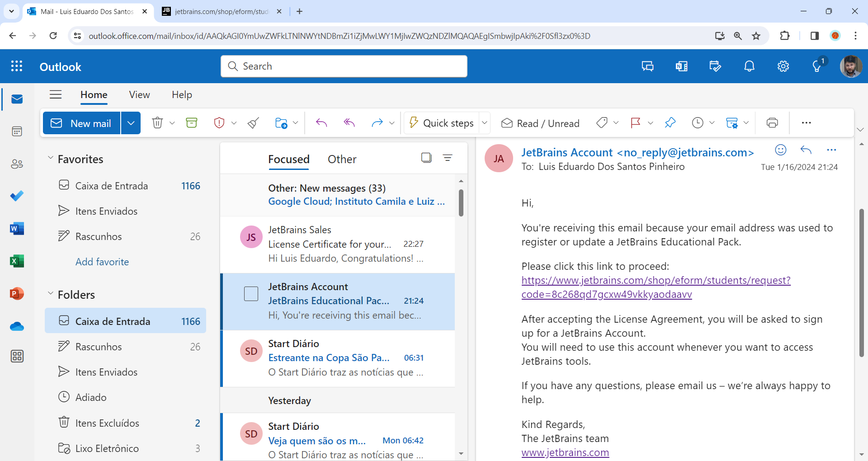
Task: Reply all using toolbar double arrow
Action: [x=349, y=123]
